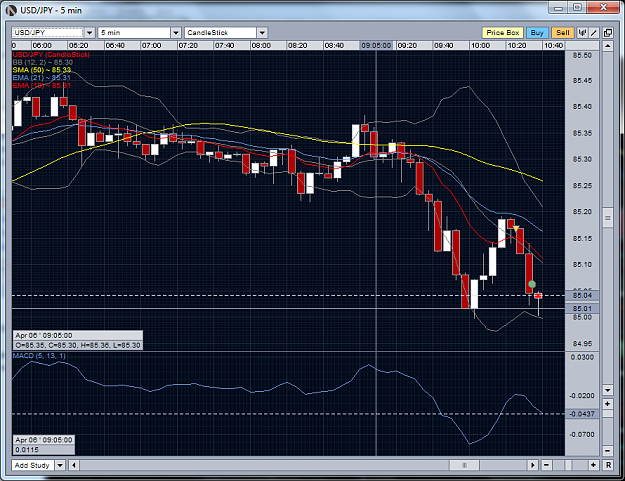Click the application logo in title bar
The height and width of the screenshot is (481, 625).
(12, 10)
